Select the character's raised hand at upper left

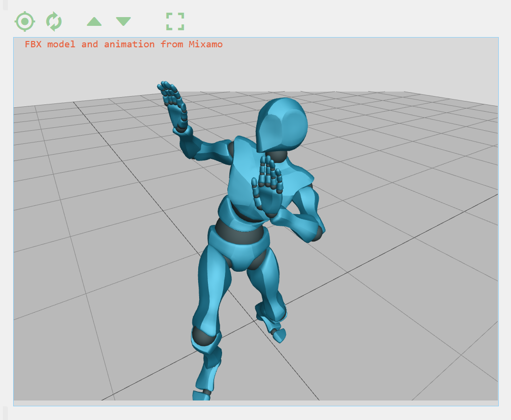(174, 105)
